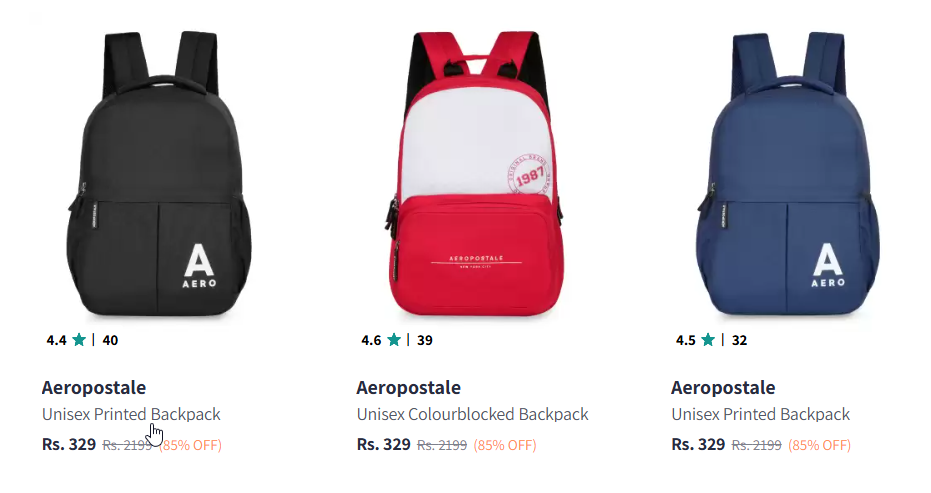
Task: Click the star icon beside 4.5 rating
Action: [x=708, y=340]
